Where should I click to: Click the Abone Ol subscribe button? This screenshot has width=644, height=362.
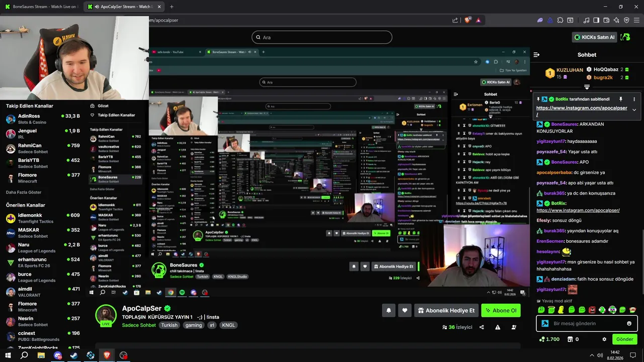coord(500,311)
